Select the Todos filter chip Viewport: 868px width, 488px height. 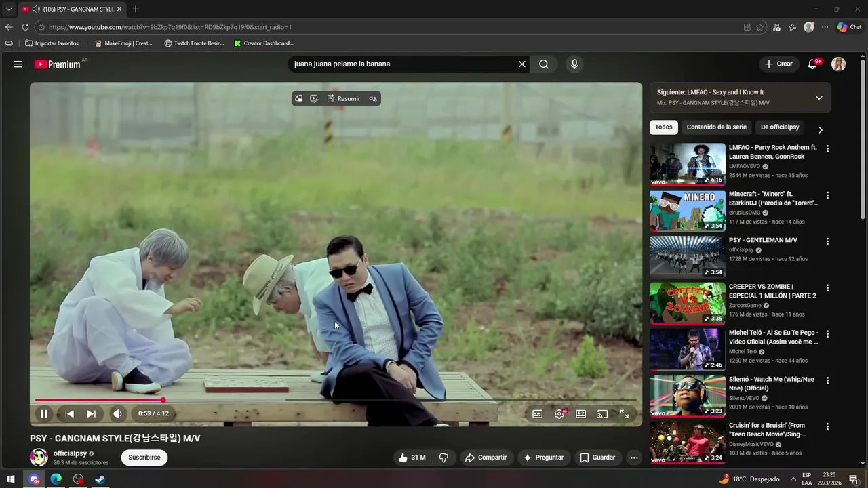[x=664, y=127]
